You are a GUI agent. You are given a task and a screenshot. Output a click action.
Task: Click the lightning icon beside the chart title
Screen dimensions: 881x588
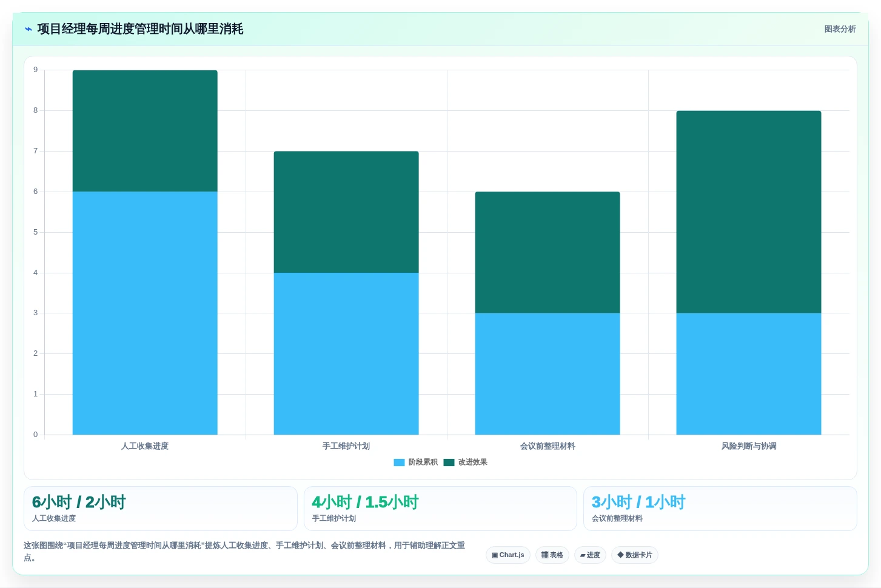tap(28, 29)
